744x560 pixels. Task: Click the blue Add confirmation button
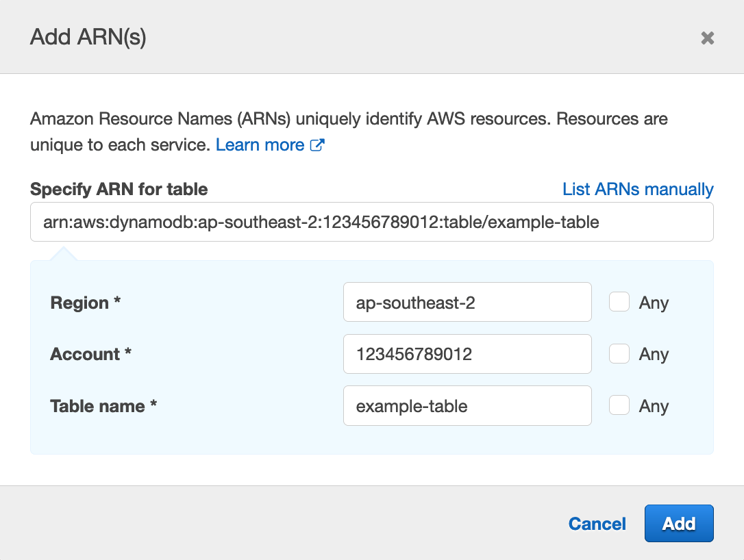(x=678, y=523)
